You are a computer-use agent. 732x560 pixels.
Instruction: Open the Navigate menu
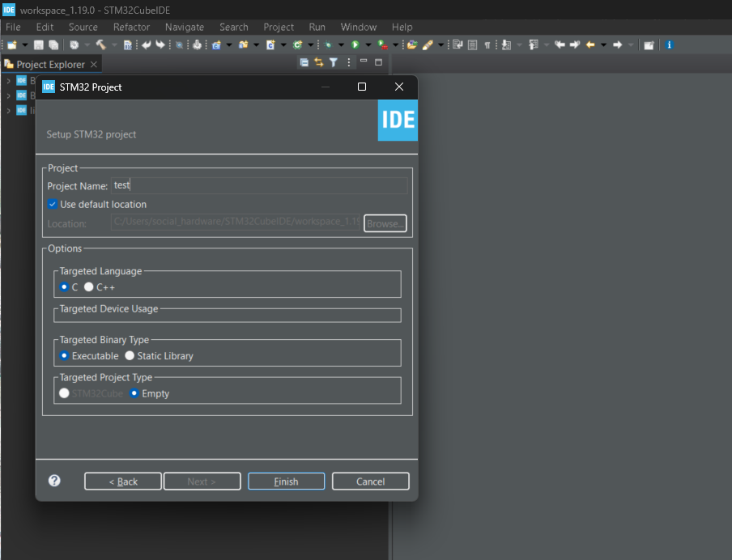click(x=185, y=27)
